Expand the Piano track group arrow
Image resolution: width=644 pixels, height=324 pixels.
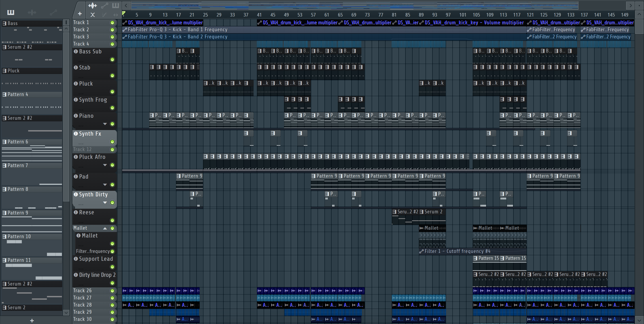click(x=105, y=124)
